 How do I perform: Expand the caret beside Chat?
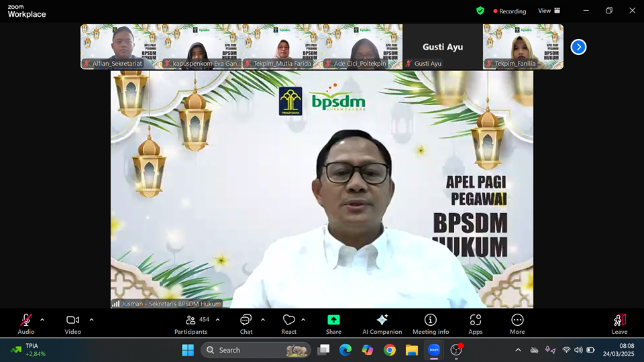[263, 320]
